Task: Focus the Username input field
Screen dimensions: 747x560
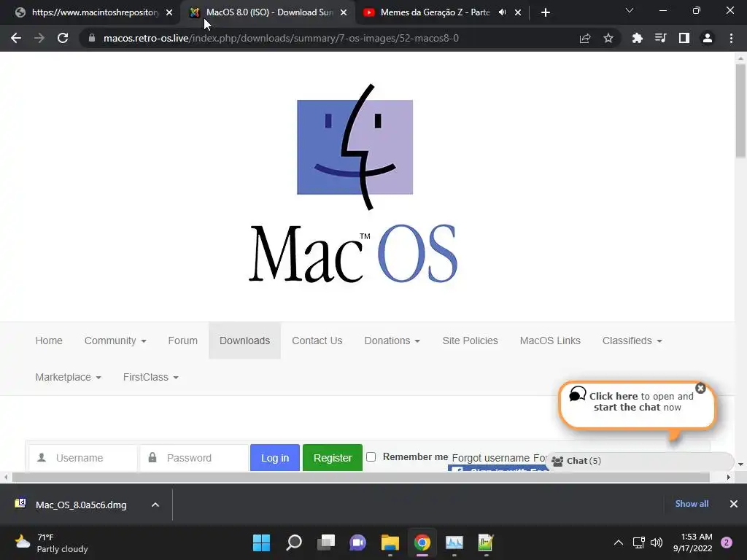Action: click(84, 458)
